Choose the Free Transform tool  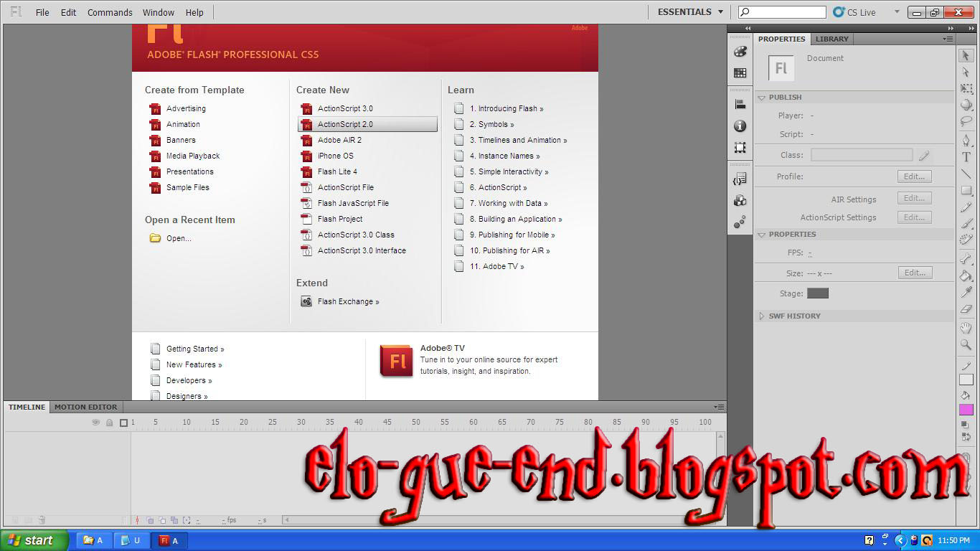click(966, 88)
